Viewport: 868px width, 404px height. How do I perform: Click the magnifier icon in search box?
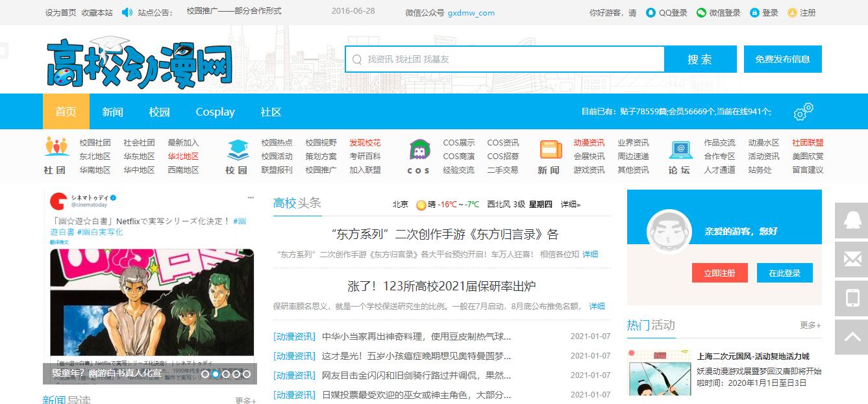pos(356,59)
